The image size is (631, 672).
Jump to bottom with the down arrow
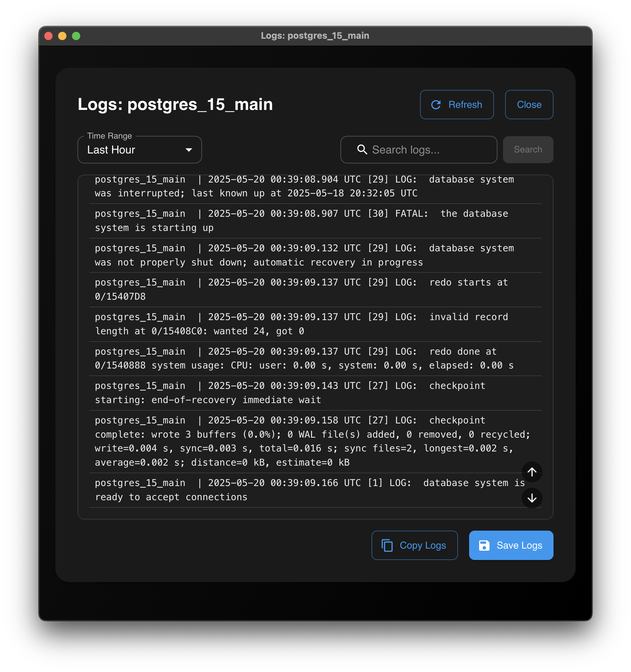pyautogui.click(x=532, y=498)
